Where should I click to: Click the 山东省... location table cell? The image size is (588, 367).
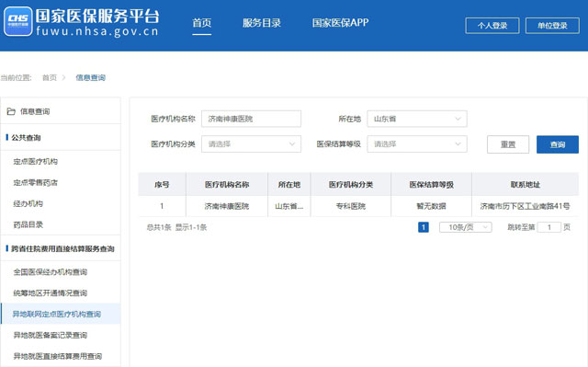click(289, 206)
